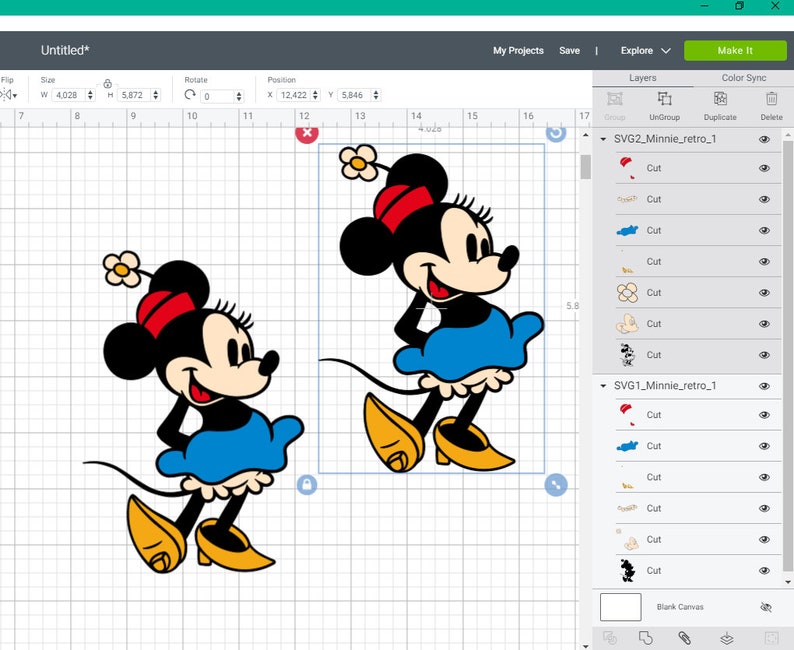Screen dimensions: 794x650
Task: Click the canvas vertical scrollbar thumb
Action: 585,167
